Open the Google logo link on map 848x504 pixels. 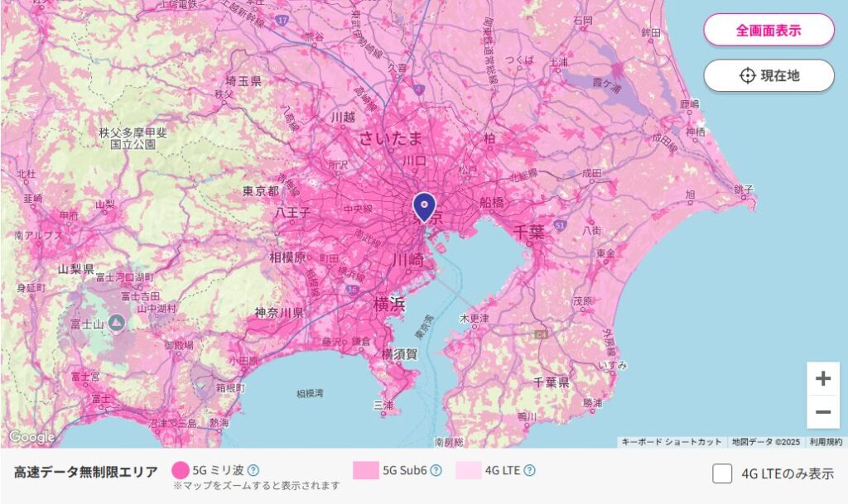32,436
